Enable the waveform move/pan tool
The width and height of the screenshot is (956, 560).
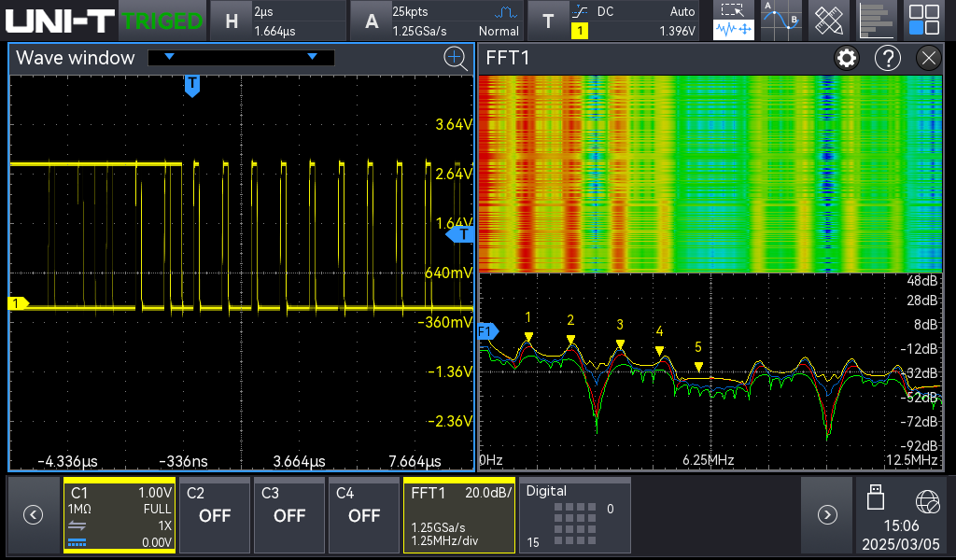pyautogui.click(x=734, y=31)
